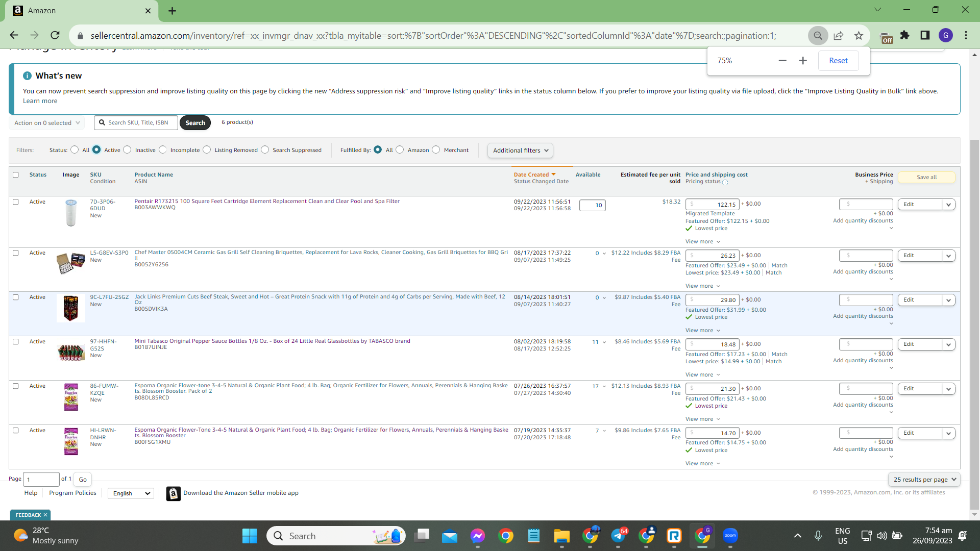
Task: Open File Explorer from the taskbar
Action: (561, 536)
